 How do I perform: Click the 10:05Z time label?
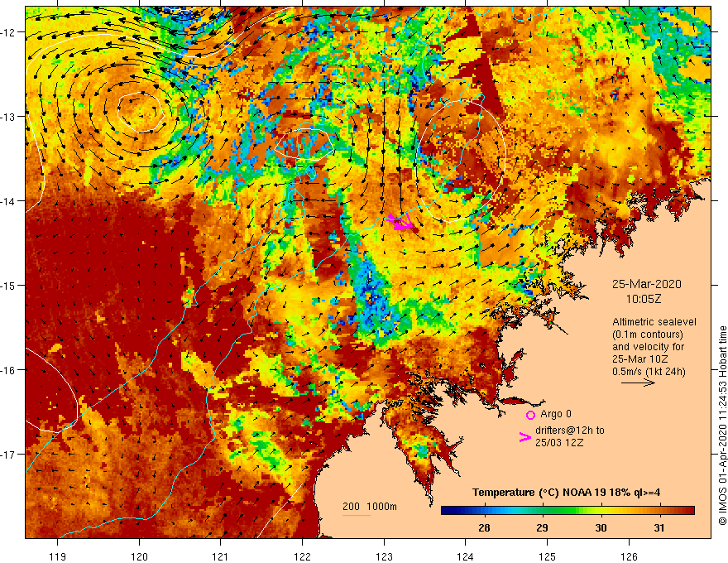pyautogui.click(x=643, y=299)
